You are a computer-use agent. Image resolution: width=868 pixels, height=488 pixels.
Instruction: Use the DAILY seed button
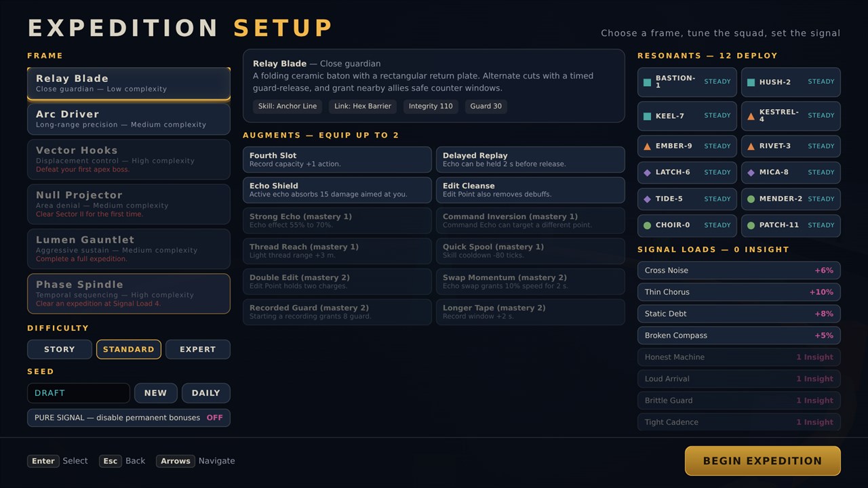point(205,393)
